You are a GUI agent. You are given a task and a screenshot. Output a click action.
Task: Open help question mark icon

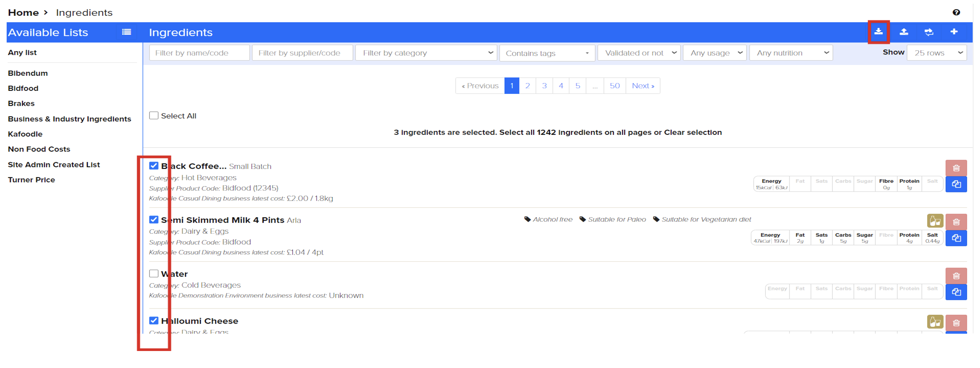click(x=956, y=13)
